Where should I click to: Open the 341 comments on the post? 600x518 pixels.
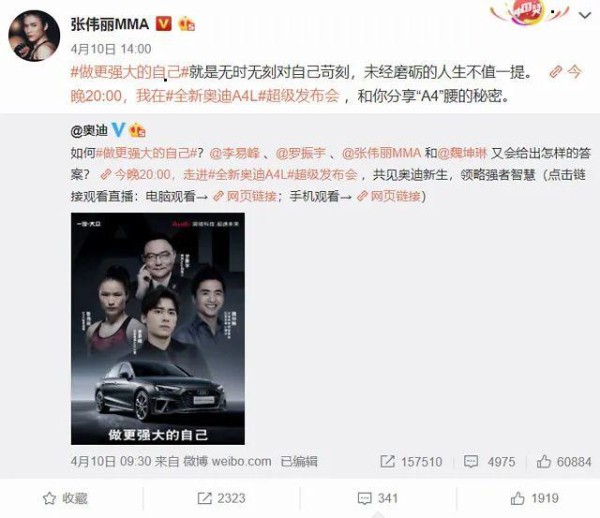tap(378, 498)
